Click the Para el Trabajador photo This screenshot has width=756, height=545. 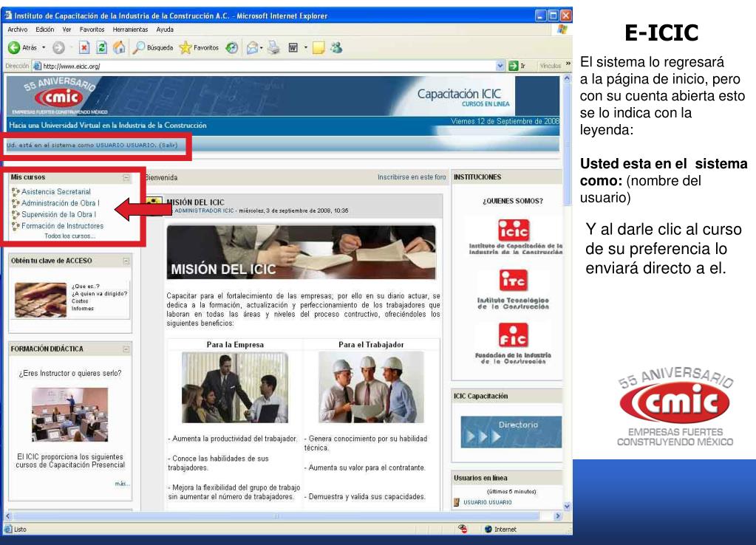point(371,387)
